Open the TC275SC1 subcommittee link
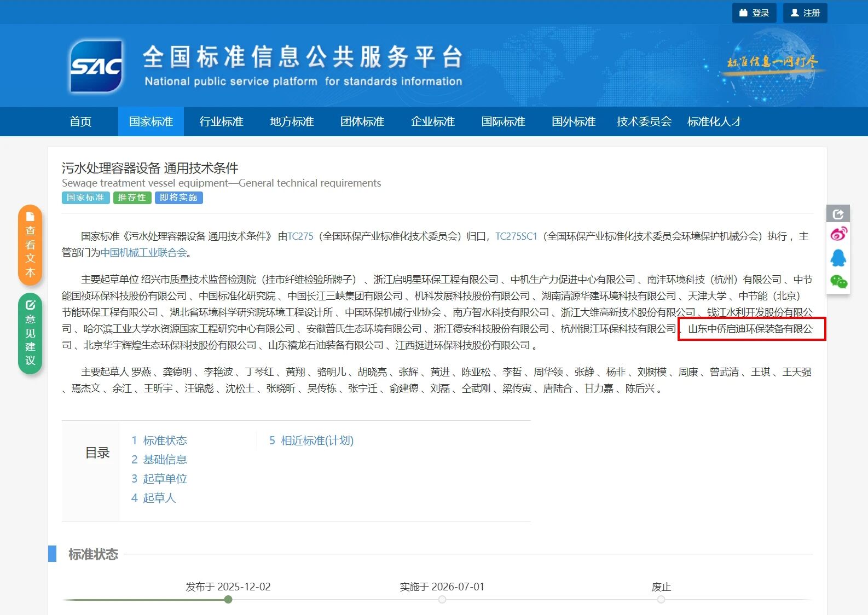This screenshot has width=868, height=615. 516,236
